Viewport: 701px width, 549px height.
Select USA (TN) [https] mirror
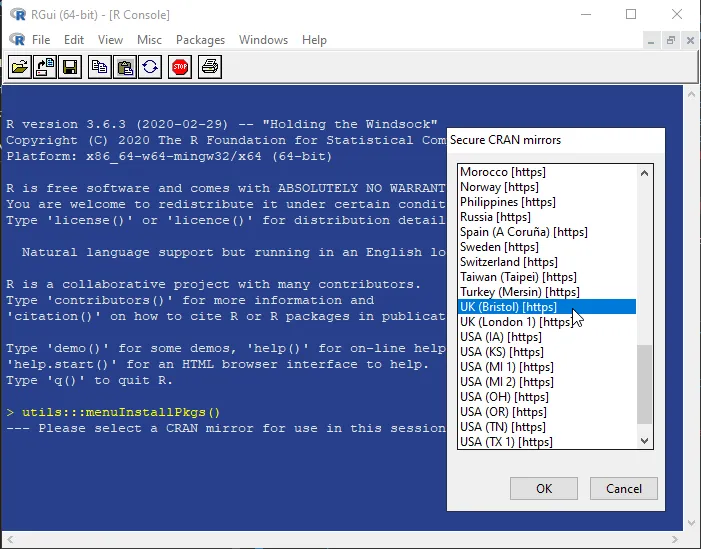tap(547, 427)
